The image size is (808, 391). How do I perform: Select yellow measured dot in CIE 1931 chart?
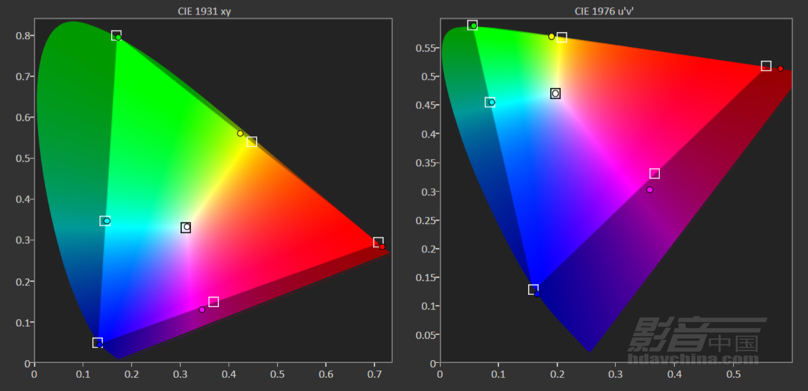(240, 133)
